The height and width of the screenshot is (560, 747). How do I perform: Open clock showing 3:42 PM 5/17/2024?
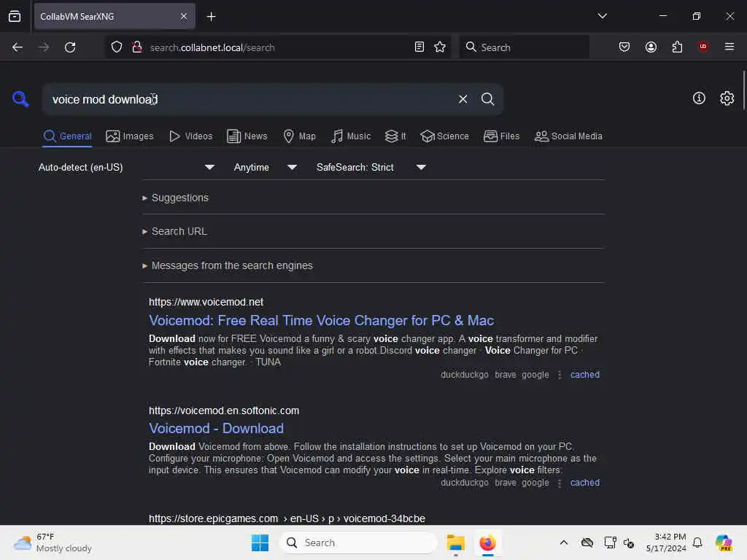(x=665, y=542)
